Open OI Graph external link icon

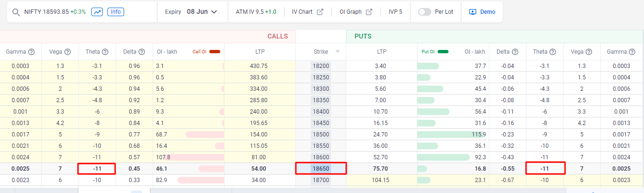coord(369,12)
